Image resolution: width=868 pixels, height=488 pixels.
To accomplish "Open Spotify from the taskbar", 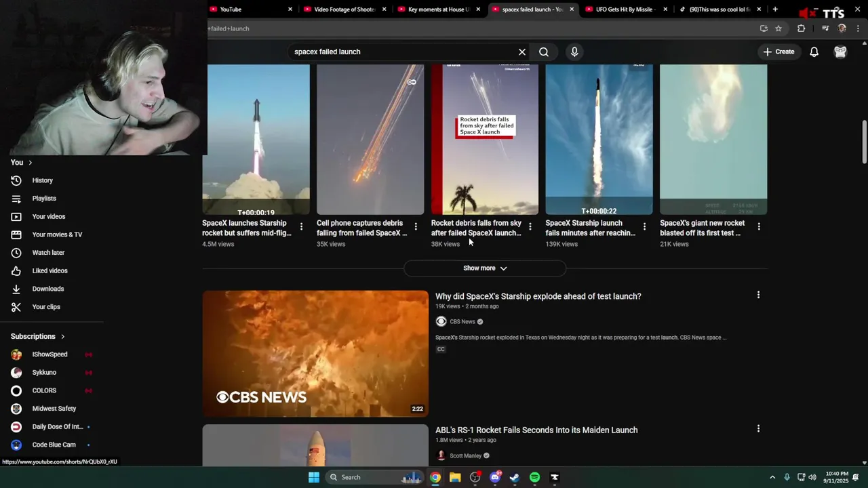I will tap(534, 477).
